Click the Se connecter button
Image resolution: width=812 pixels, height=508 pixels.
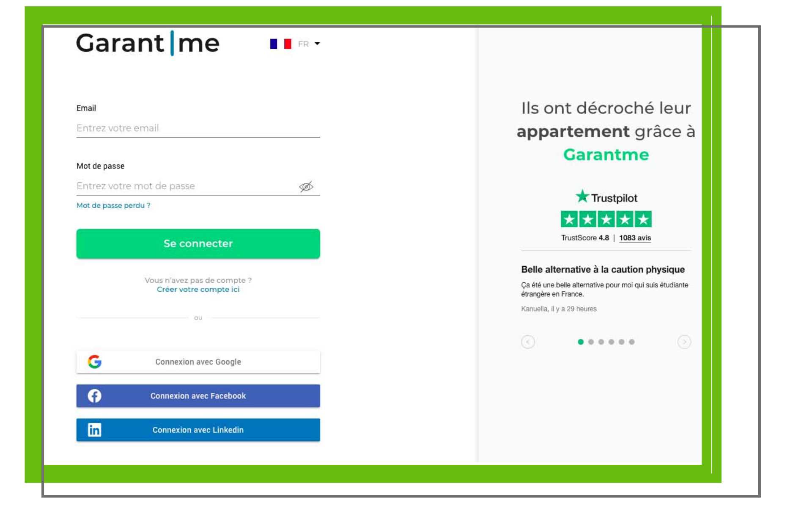point(198,243)
